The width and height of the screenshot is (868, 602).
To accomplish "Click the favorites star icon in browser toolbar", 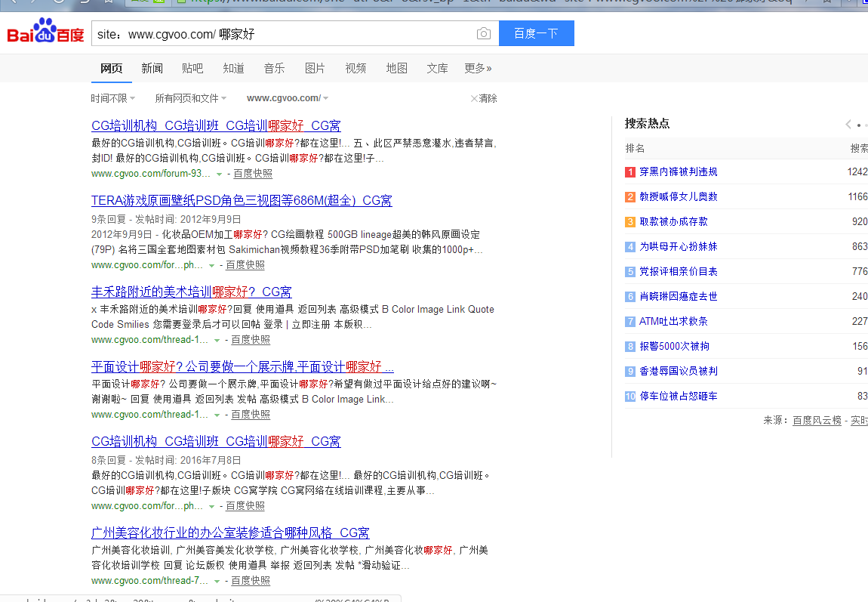I will click(x=107, y=4).
